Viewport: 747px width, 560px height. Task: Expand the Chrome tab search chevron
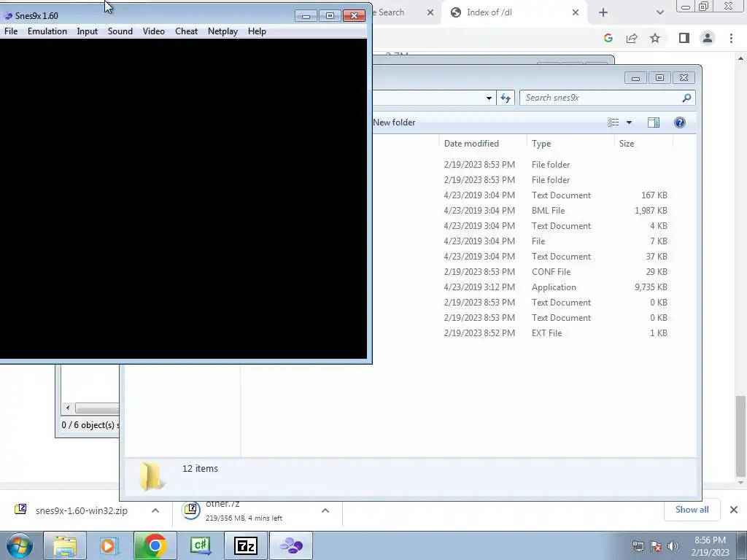(x=659, y=12)
